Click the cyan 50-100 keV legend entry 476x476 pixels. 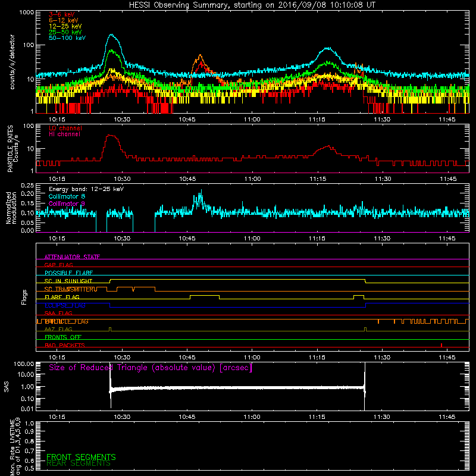[67, 38]
